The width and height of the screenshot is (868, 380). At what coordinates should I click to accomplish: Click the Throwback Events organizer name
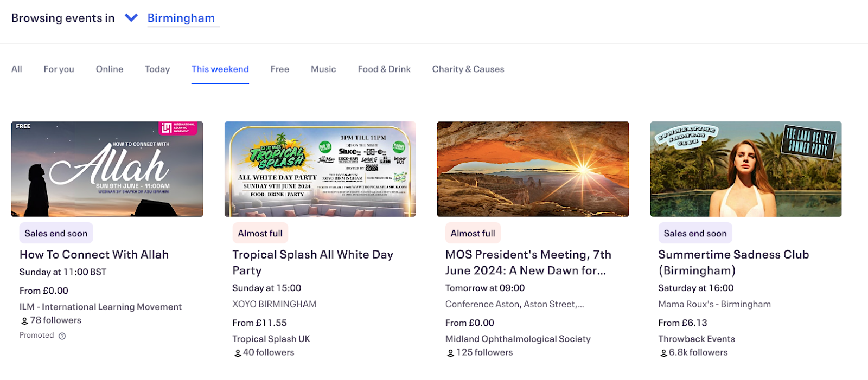697,339
